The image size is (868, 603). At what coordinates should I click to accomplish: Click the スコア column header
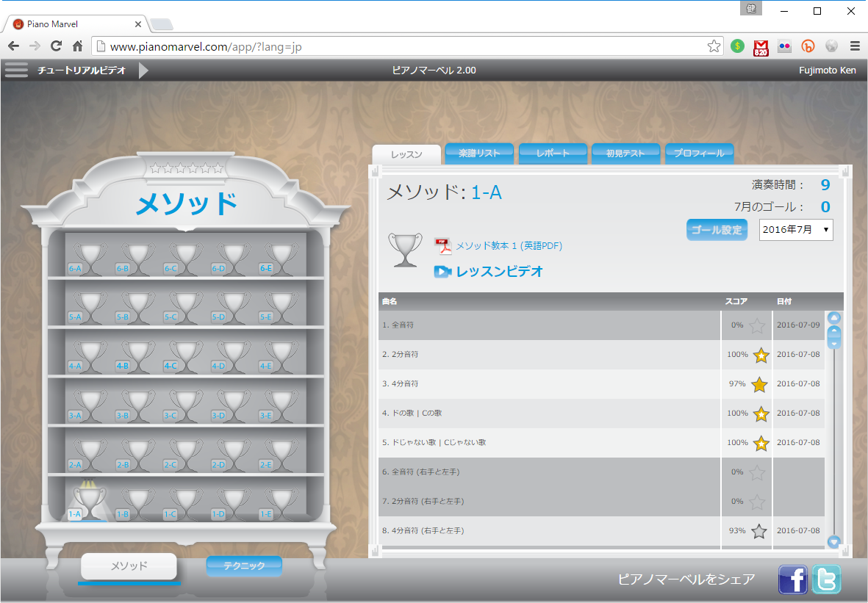click(736, 301)
